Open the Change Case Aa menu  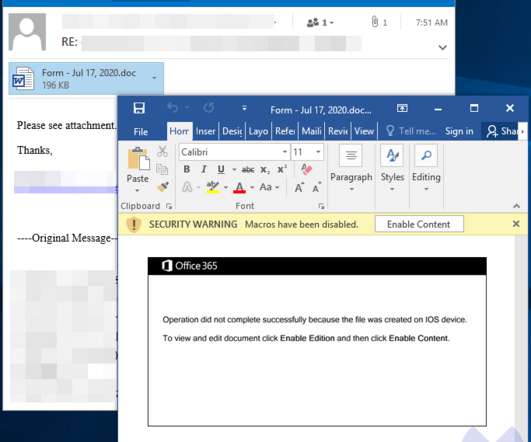[x=269, y=187]
